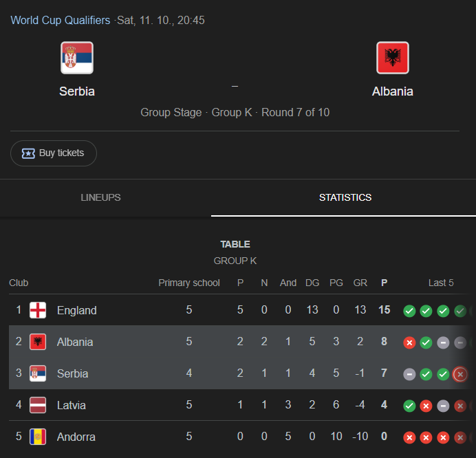Switch to the Lineups tab
This screenshot has height=458, width=476.
point(100,197)
